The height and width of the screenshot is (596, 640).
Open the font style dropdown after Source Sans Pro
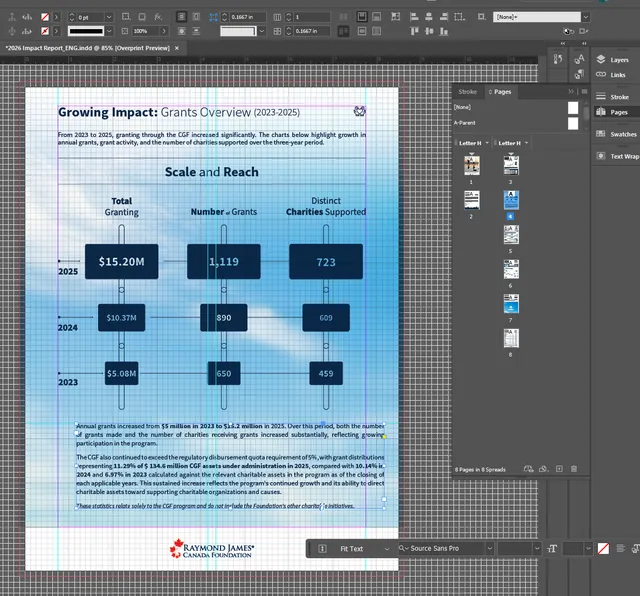pos(537,548)
